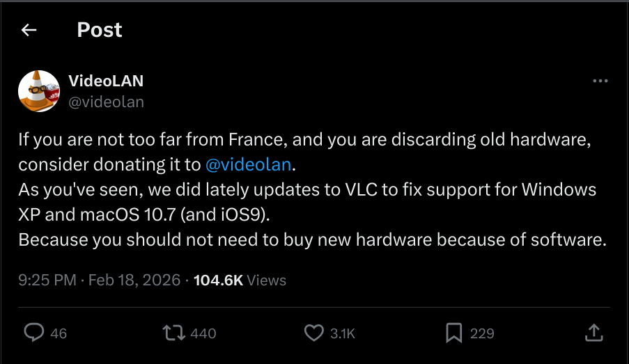The image size is (629, 364).
Task: Open the three-dot more options menu
Action: (x=600, y=81)
